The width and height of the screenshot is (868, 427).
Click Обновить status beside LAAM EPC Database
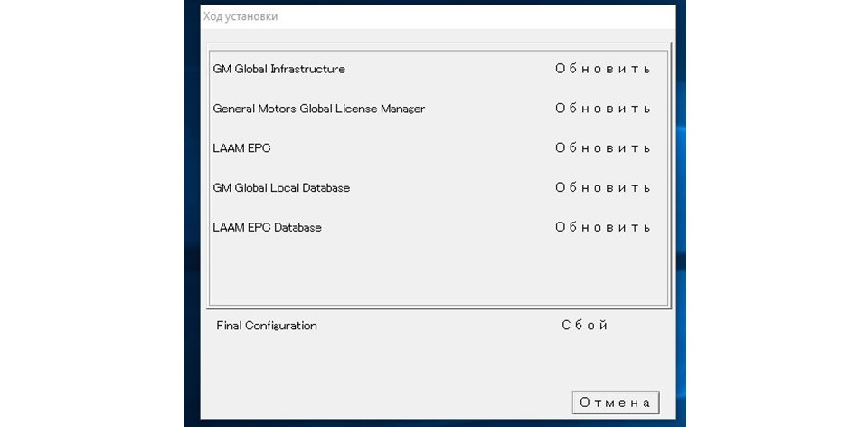point(603,228)
